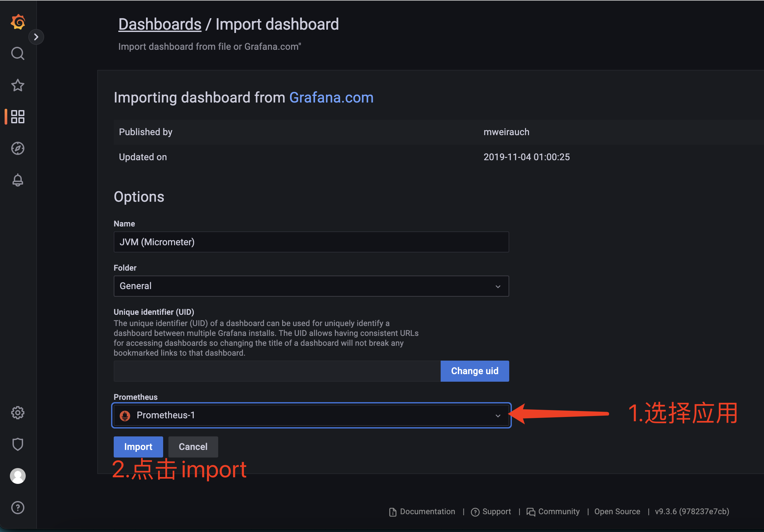Click the Options section heading
Image resolution: width=764 pixels, height=532 pixels.
coord(139,197)
